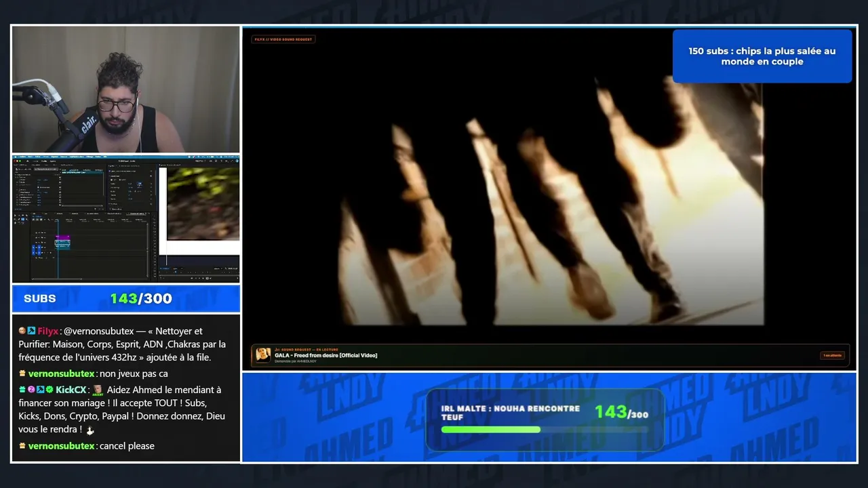Open Filyx's profile from the chat username
The height and width of the screenshot is (488, 868).
click(x=48, y=331)
